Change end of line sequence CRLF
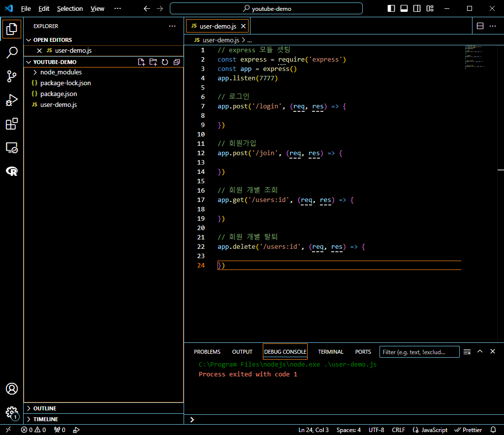Screen dimensions: 504x435 pyautogui.click(x=398, y=430)
